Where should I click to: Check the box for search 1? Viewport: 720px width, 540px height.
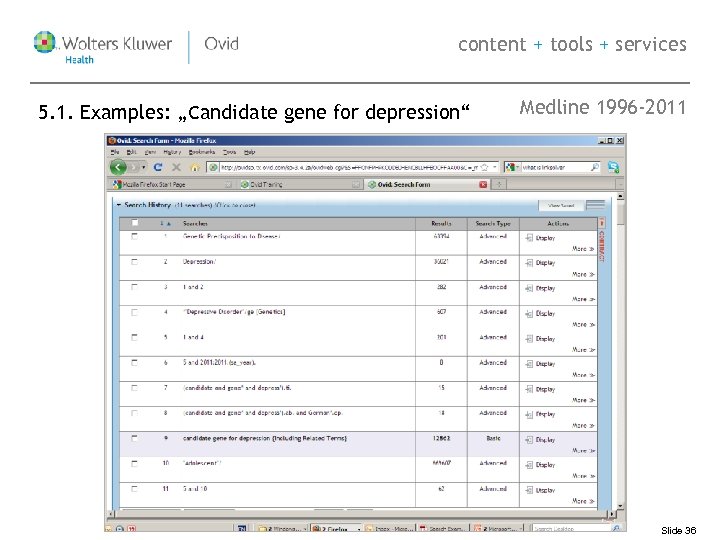click(x=135, y=236)
